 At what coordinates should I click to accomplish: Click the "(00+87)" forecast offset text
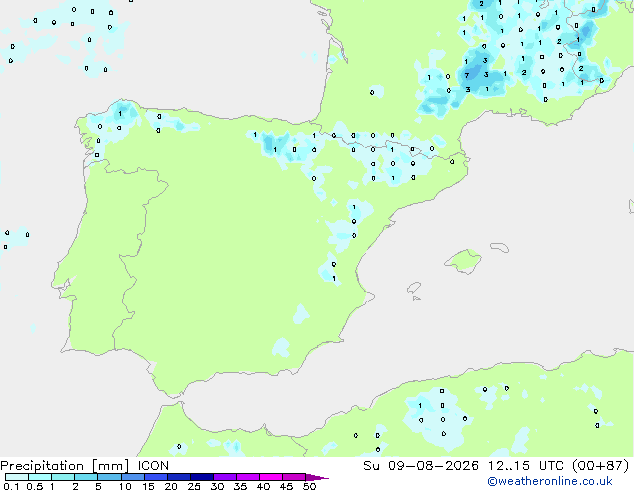[x=601, y=466]
